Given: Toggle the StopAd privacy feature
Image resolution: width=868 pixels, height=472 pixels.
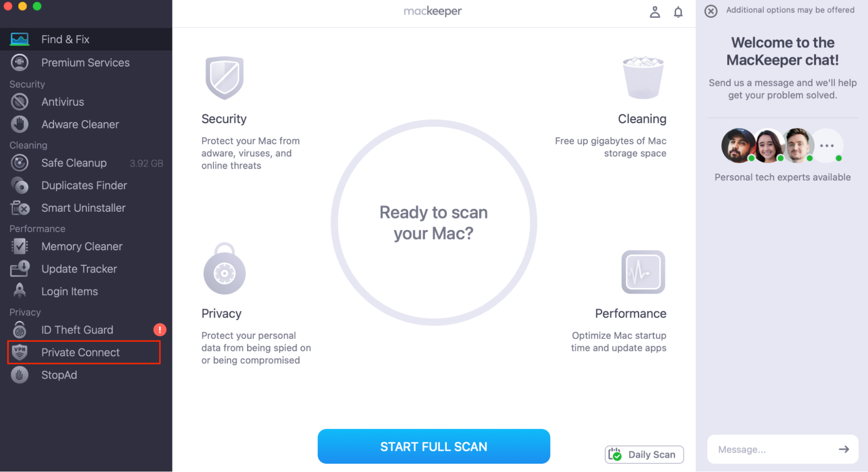Looking at the screenshot, I should coord(58,375).
